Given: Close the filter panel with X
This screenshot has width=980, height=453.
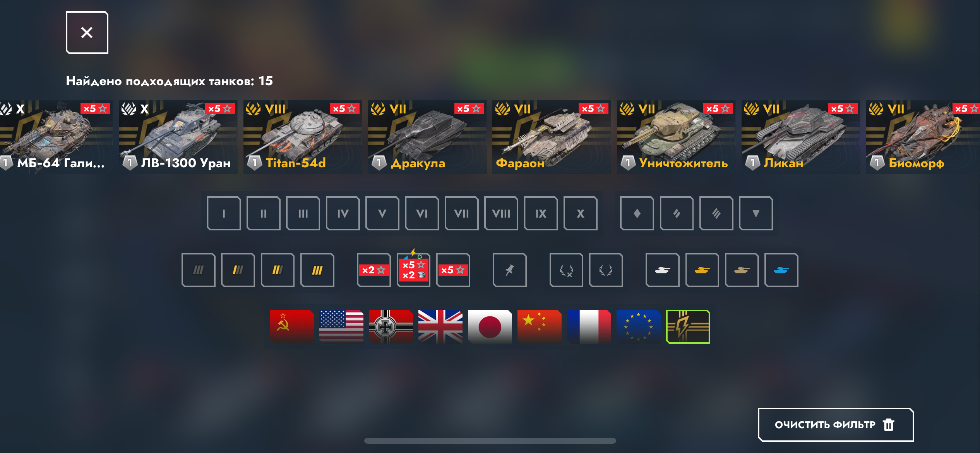Looking at the screenshot, I should pos(87,33).
